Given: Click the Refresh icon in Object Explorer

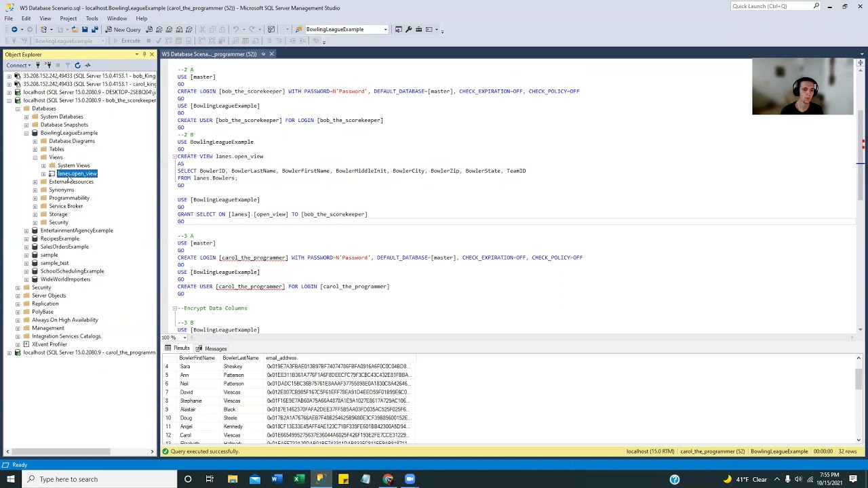Looking at the screenshot, I should tap(77, 66).
